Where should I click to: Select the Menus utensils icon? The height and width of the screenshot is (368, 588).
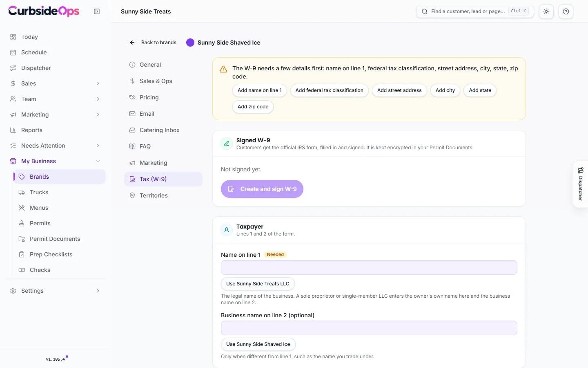[x=22, y=208]
